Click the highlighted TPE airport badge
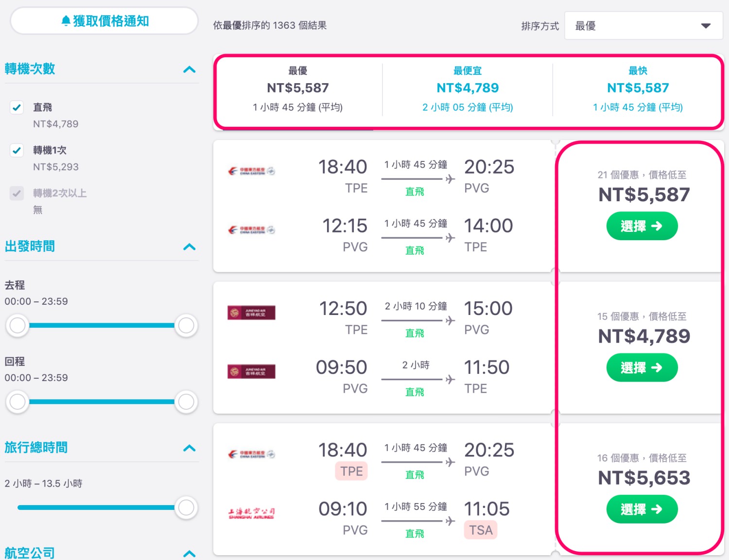Viewport: 729px width, 560px height. [x=351, y=471]
